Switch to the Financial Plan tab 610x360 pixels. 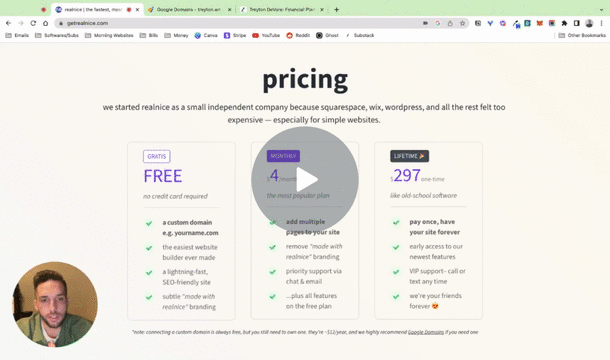[282, 9]
